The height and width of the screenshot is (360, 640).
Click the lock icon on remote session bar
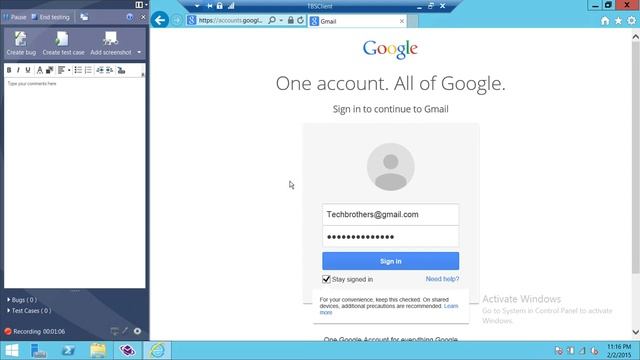point(220,6)
